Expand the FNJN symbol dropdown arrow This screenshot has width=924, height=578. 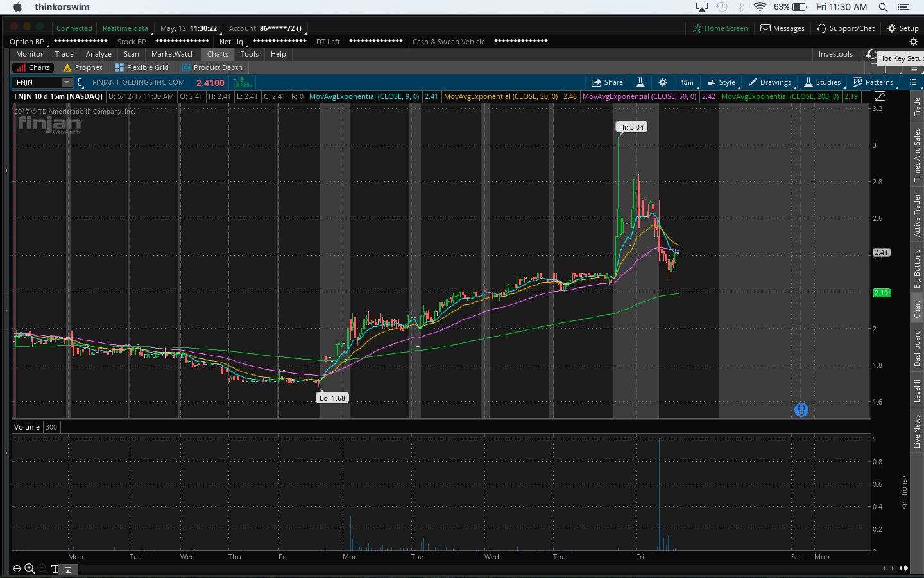coord(66,82)
